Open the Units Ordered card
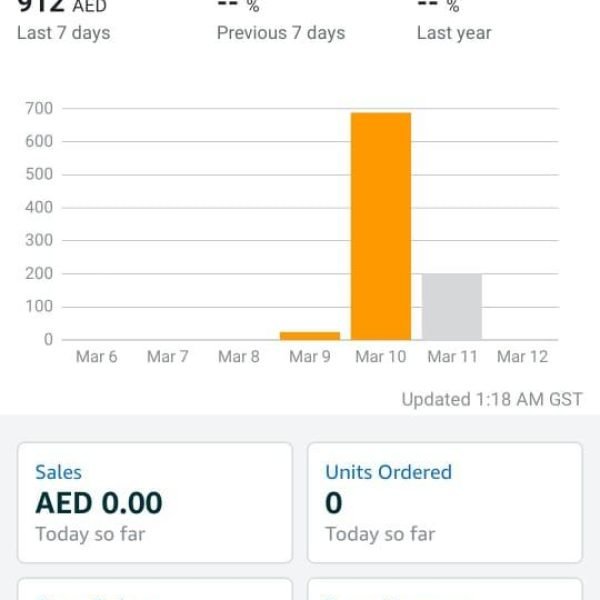 point(444,503)
